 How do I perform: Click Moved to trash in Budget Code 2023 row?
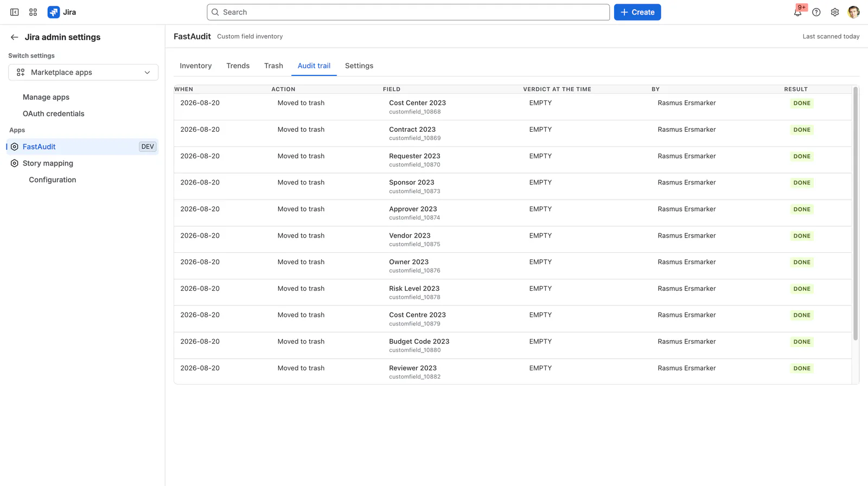[301, 341]
